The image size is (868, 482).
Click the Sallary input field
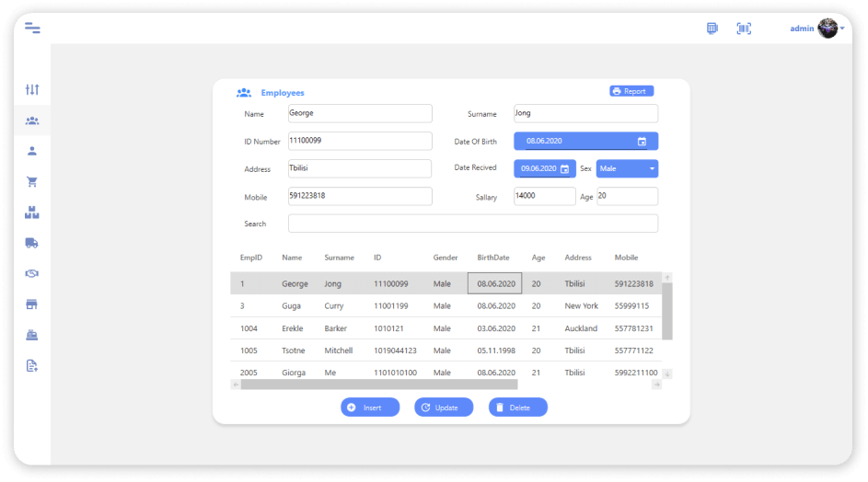[x=545, y=197]
